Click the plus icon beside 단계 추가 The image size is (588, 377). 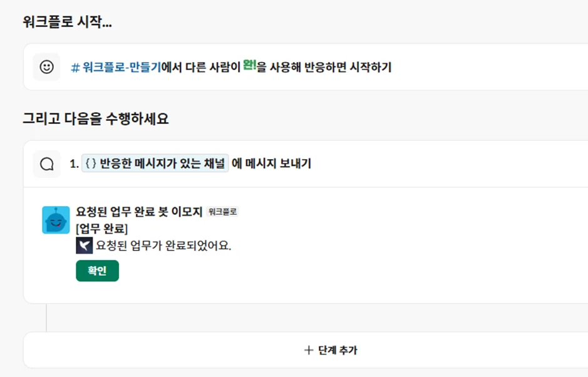(x=308, y=350)
